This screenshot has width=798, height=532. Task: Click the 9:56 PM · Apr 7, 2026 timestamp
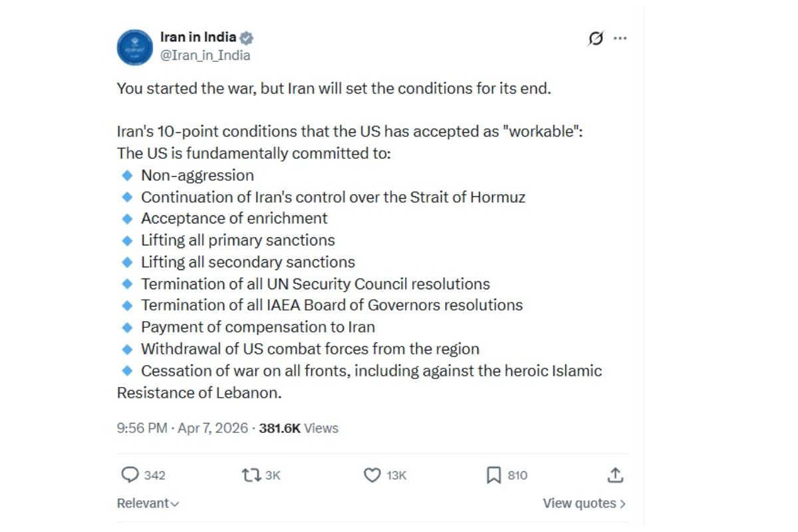(x=182, y=428)
